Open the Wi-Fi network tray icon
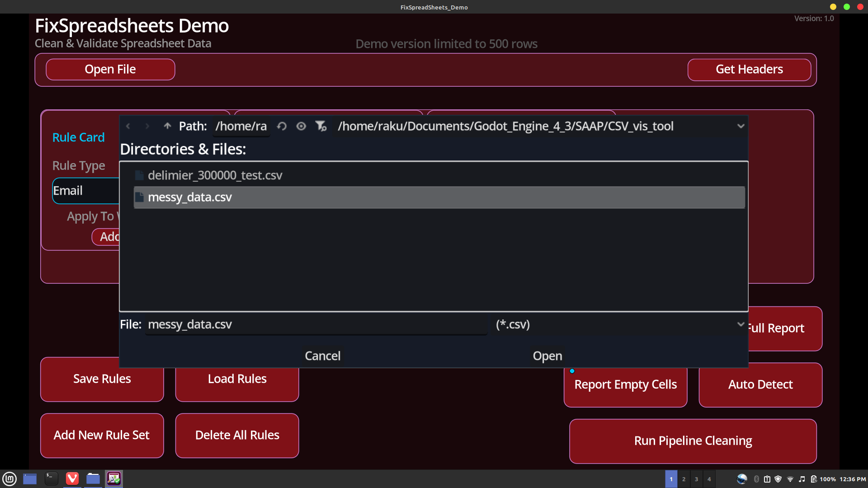 point(790,479)
